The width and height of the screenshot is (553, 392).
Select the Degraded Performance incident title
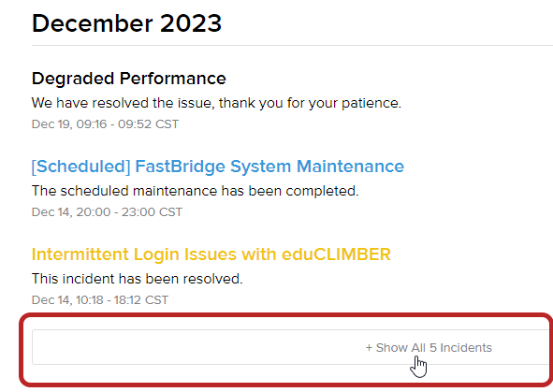(129, 79)
